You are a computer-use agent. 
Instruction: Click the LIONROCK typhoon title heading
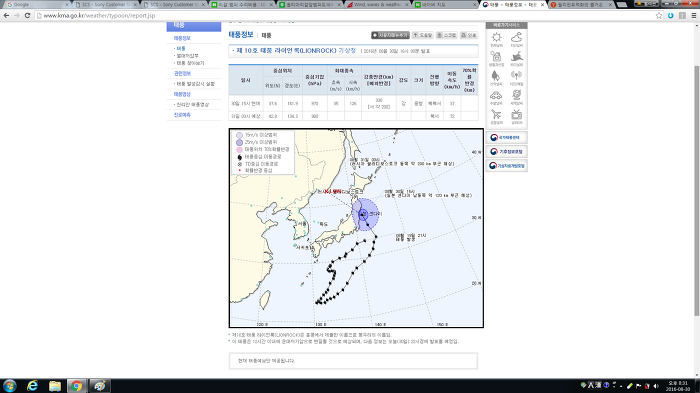296,51
